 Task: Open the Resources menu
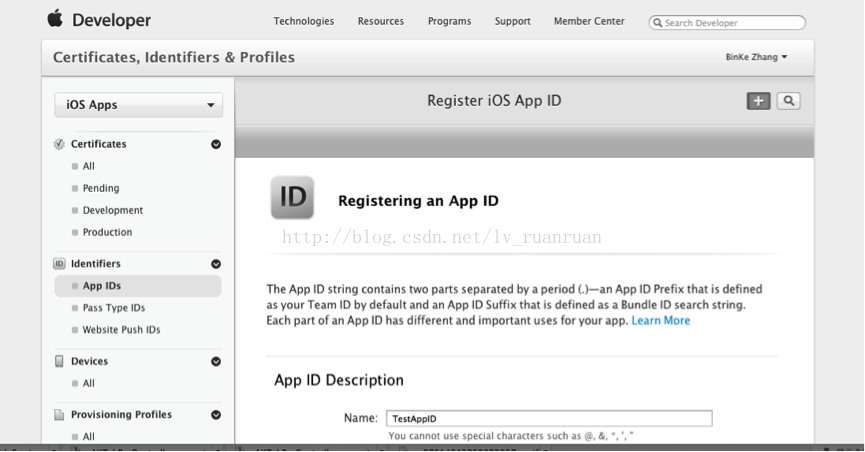pos(381,21)
